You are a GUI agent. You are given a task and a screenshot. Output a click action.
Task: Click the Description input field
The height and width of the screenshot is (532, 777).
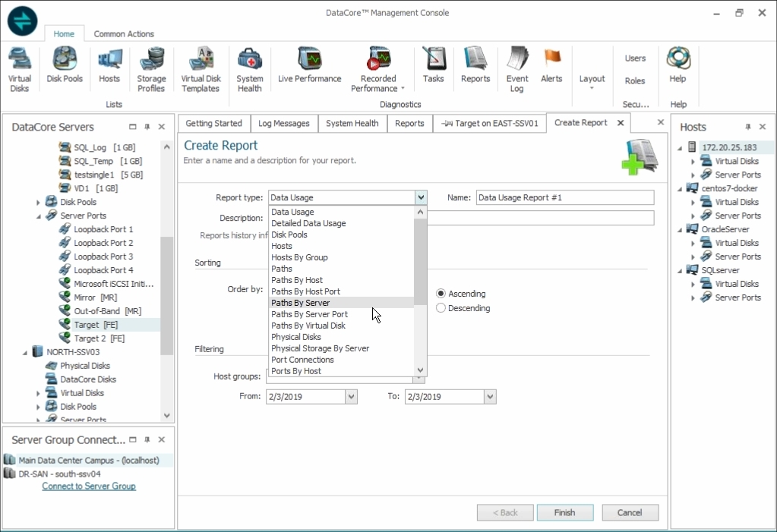pos(541,218)
